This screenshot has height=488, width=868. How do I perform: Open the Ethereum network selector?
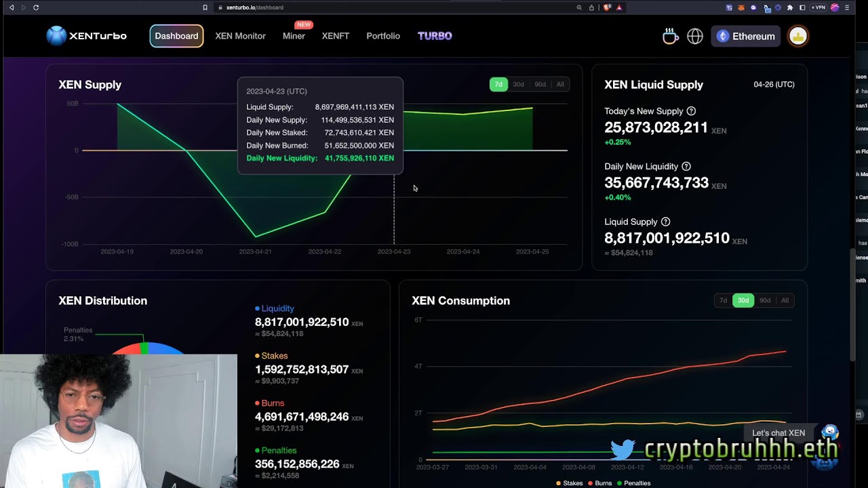point(745,37)
